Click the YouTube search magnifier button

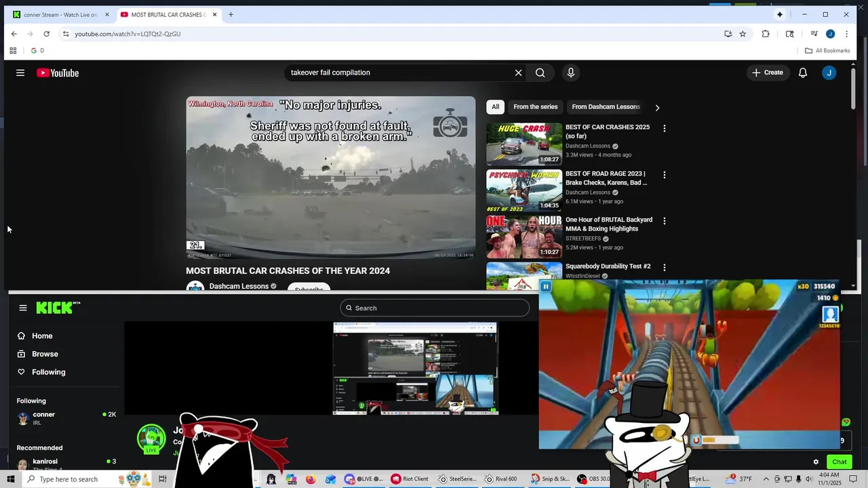point(540,73)
